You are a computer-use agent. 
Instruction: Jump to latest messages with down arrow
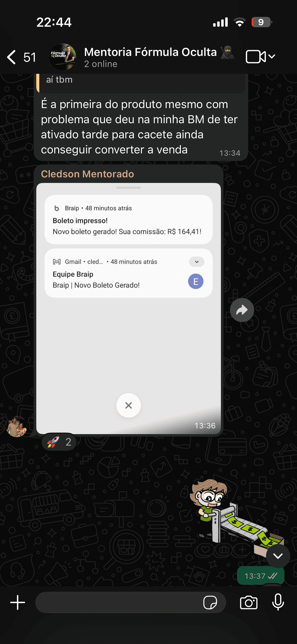coord(278,556)
